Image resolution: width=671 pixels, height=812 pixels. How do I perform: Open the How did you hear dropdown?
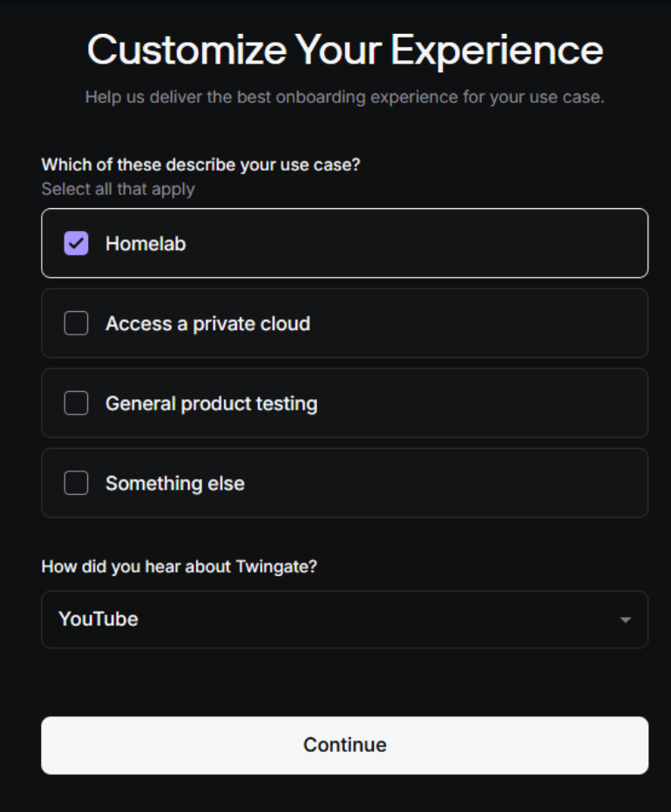tap(344, 619)
